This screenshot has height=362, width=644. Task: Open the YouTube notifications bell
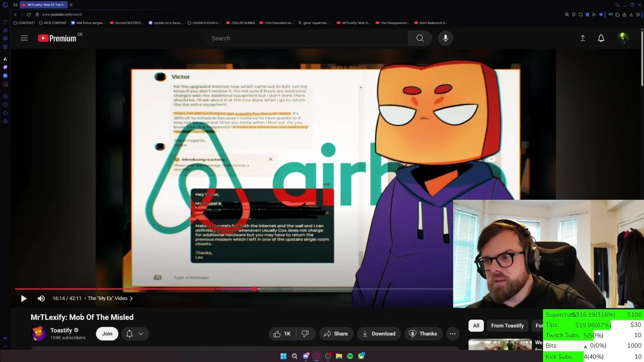(601, 38)
